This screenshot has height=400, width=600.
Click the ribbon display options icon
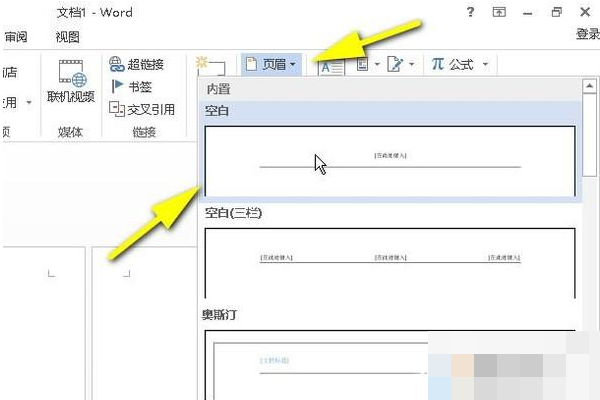tap(499, 12)
